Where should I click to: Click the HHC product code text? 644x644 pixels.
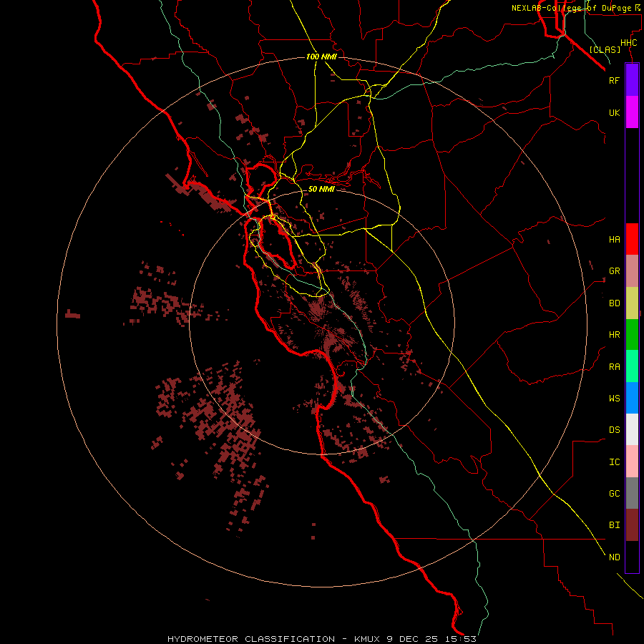click(628, 43)
